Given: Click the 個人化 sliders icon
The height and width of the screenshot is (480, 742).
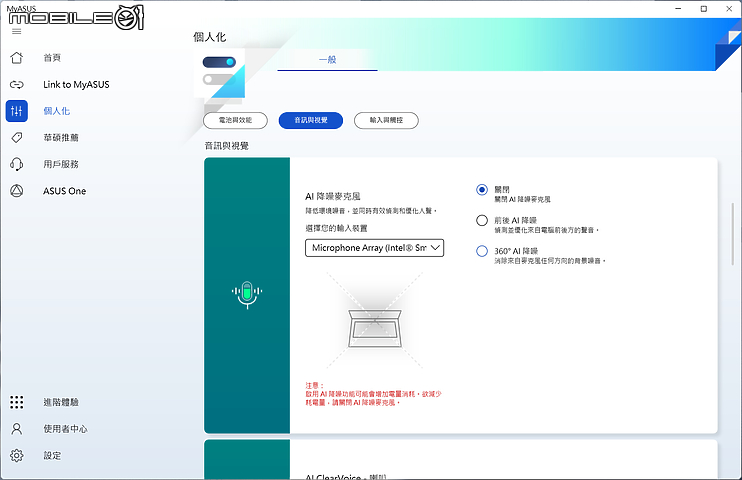Looking at the screenshot, I should click(17, 111).
